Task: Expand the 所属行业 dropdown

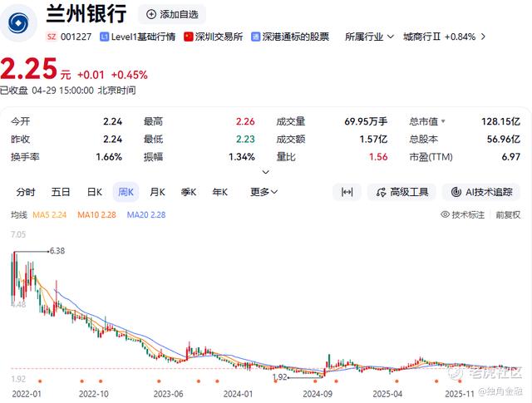Action: point(369,37)
